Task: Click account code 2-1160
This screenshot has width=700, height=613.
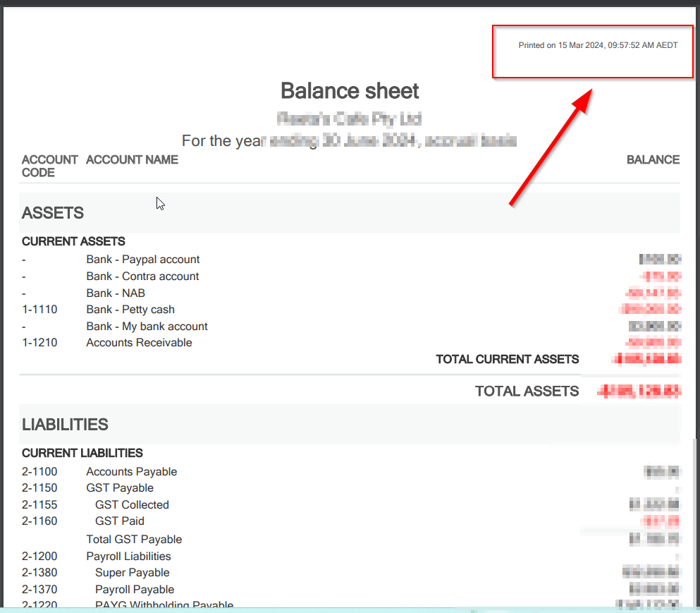Action: [x=39, y=521]
